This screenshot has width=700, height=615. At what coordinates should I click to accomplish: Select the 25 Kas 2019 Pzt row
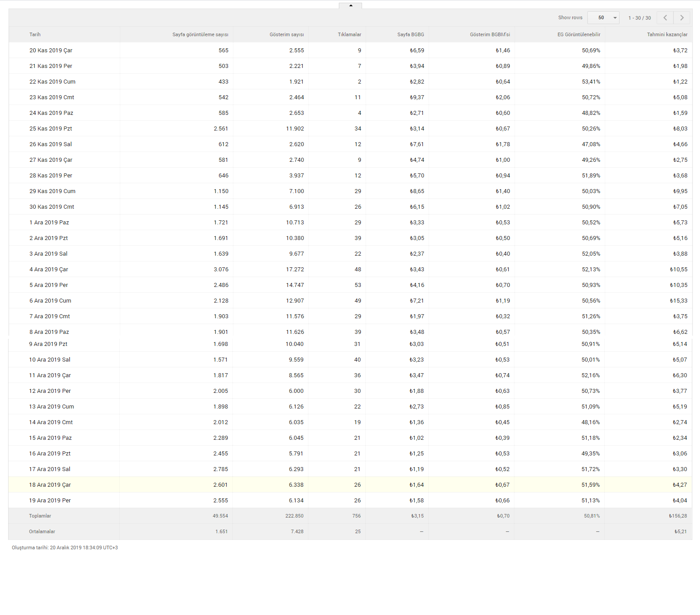(350, 128)
